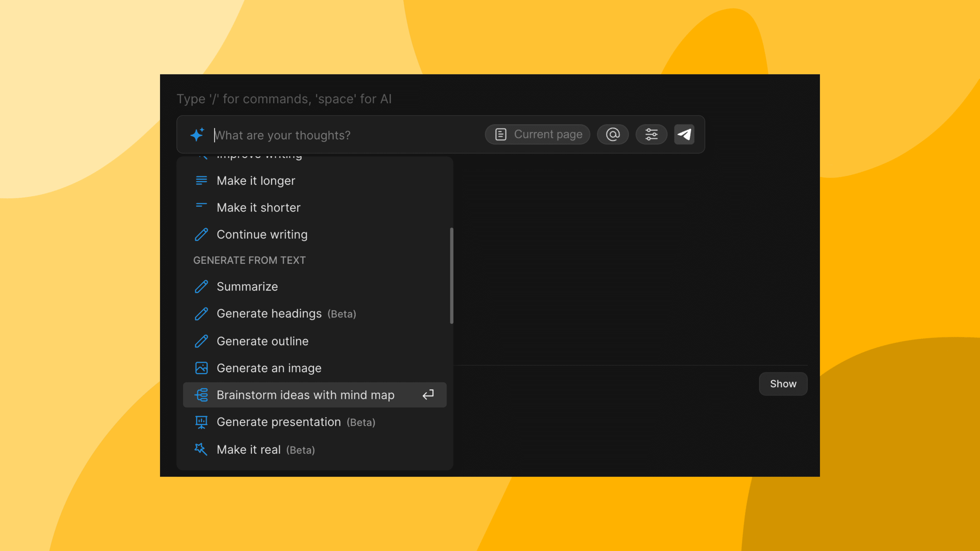The width and height of the screenshot is (980, 551).
Task: Click the pencil icon next to Summarize
Action: point(201,286)
